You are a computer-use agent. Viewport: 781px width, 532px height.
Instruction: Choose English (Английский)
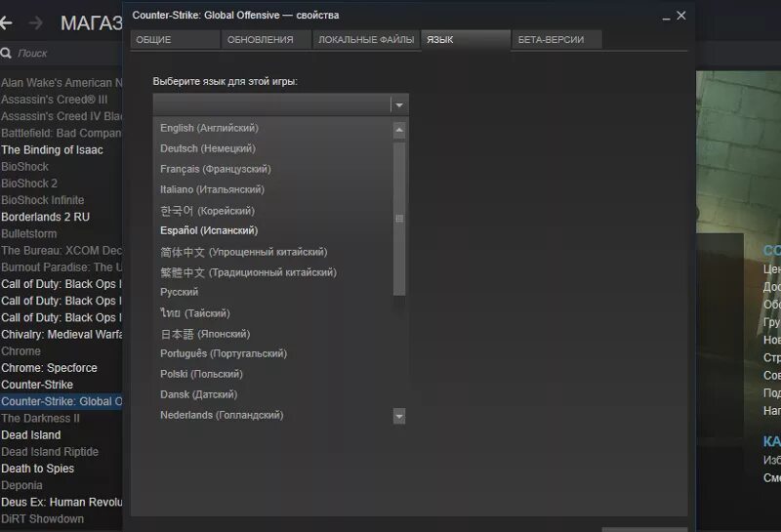pyautogui.click(x=209, y=128)
